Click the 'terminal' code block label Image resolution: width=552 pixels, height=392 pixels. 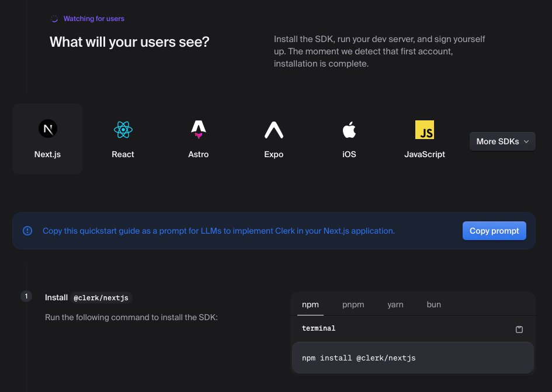(x=318, y=328)
